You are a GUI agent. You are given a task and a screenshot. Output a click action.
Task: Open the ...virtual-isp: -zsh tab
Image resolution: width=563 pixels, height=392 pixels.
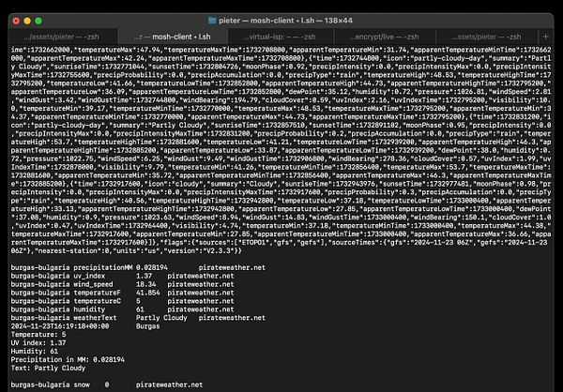point(280,37)
